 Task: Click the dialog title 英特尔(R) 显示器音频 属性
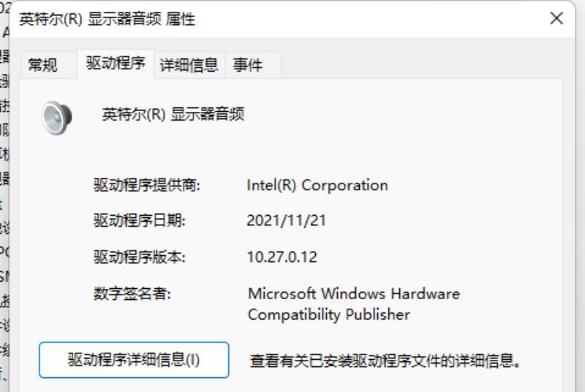[x=107, y=19]
